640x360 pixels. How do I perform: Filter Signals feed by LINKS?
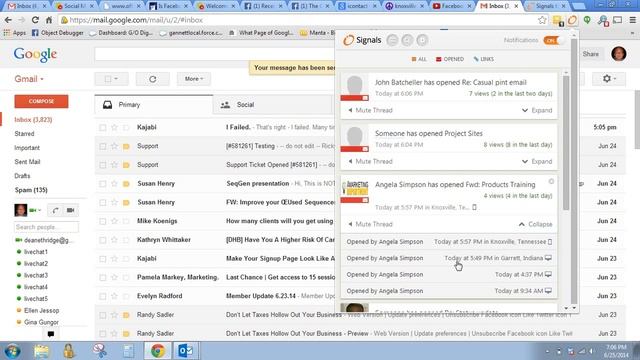click(484, 59)
